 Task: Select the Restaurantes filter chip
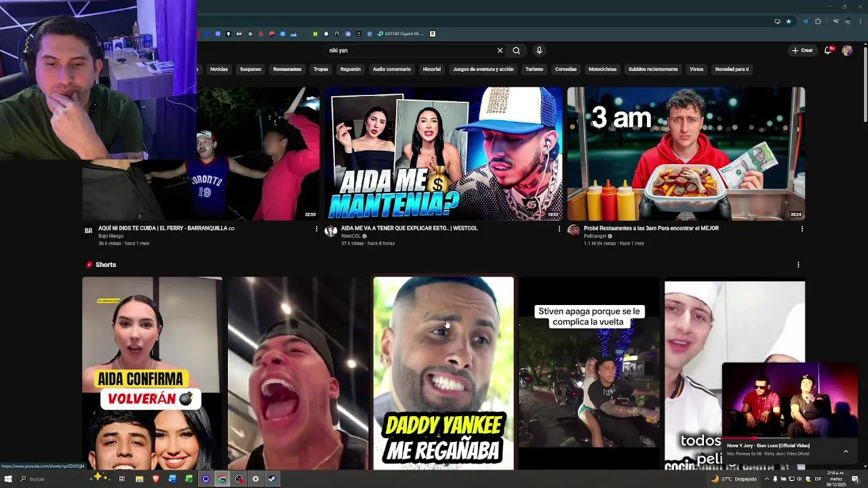pyautogui.click(x=287, y=69)
